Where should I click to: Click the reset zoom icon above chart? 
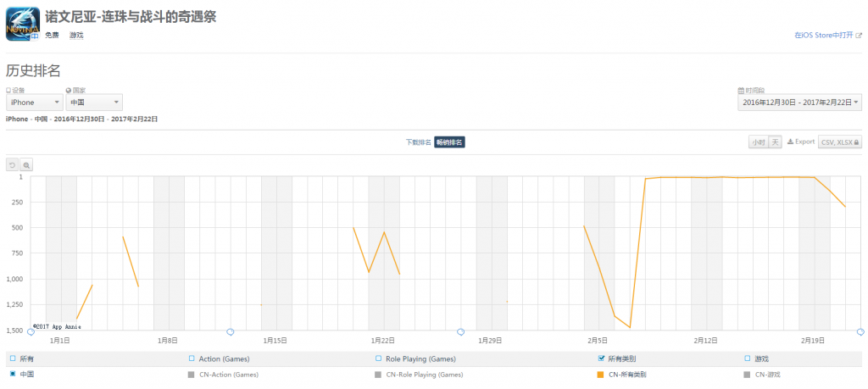click(x=12, y=165)
